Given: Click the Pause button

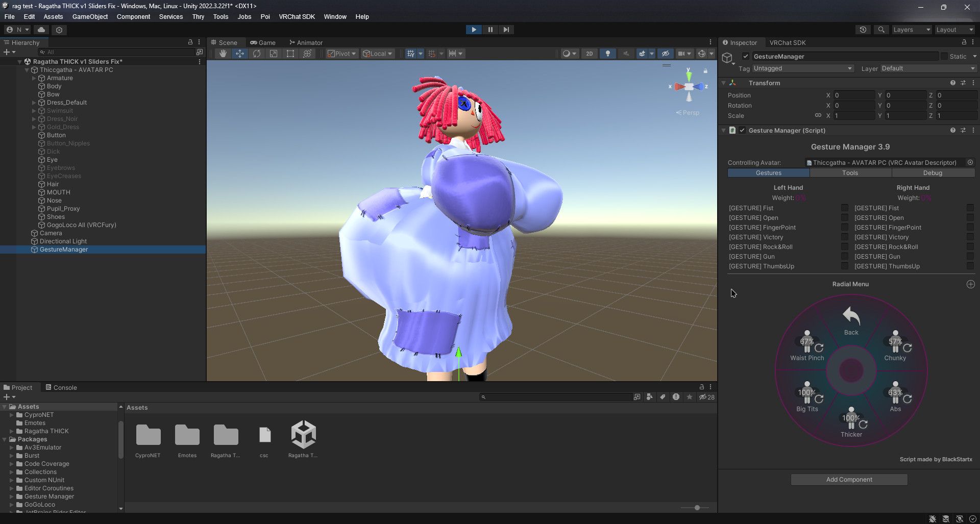Looking at the screenshot, I should [490, 30].
